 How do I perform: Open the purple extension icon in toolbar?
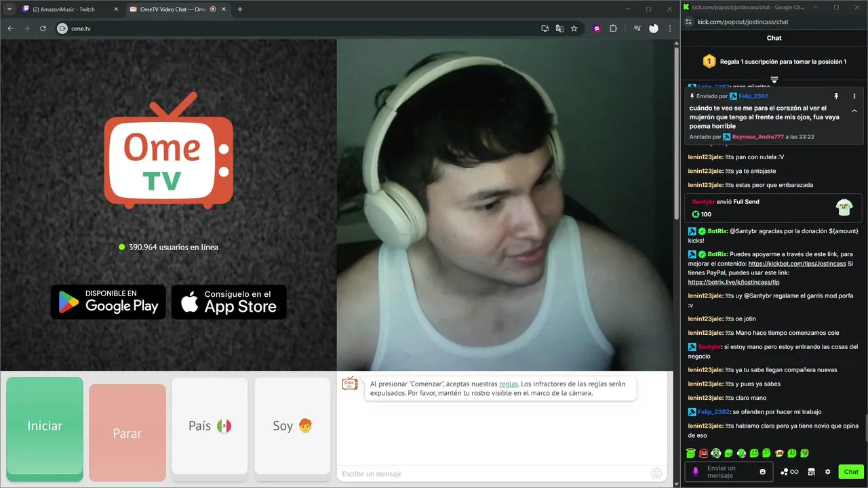tap(597, 28)
